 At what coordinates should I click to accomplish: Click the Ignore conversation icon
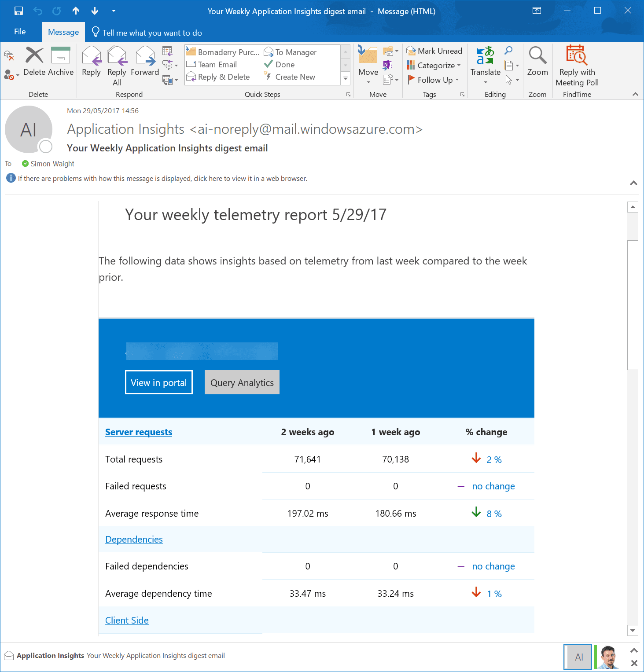(x=9, y=56)
